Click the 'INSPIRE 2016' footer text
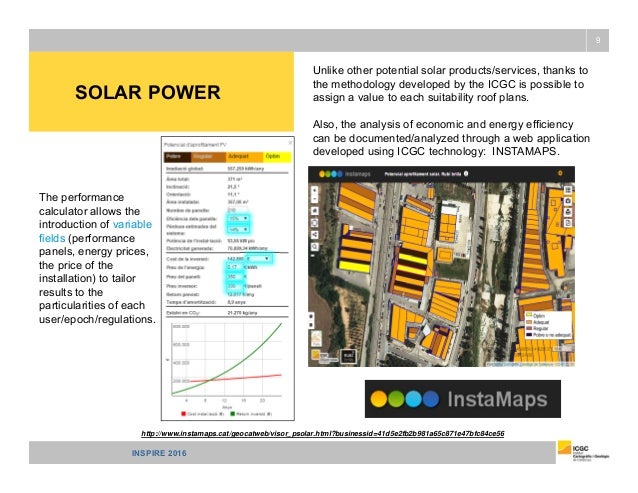This screenshot has width=638, height=493. [x=159, y=453]
